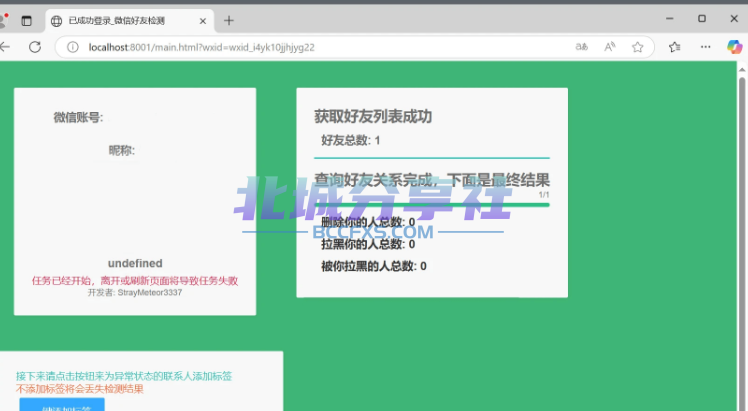
Task: Click the 微信账号: label
Action: pos(78,117)
